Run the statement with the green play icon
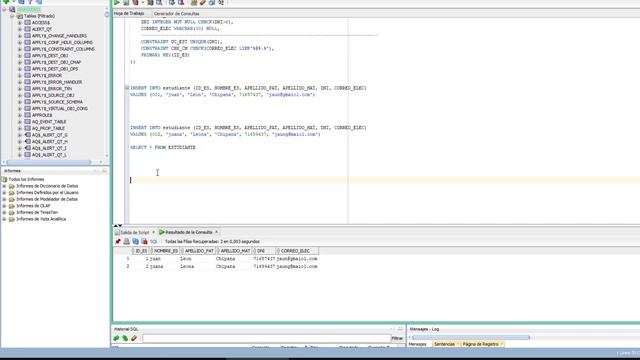Image resolution: width=640 pixels, height=360 pixels. click(117, 2)
